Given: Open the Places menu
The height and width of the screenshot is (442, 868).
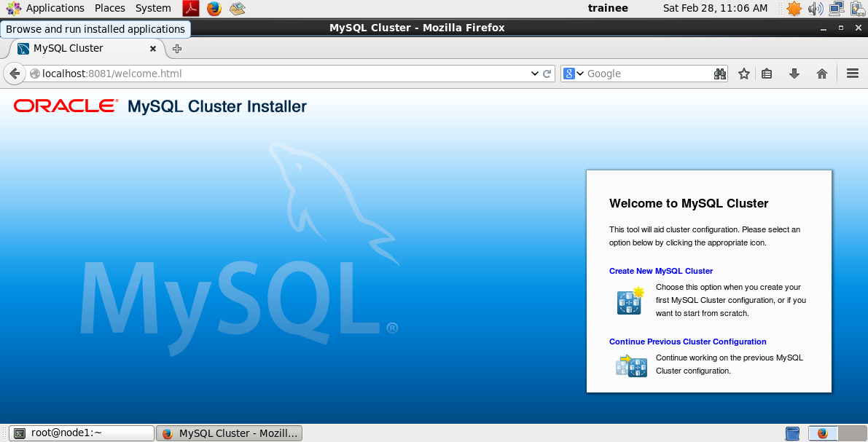Looking at the screenshot, I should click(110, 8).
